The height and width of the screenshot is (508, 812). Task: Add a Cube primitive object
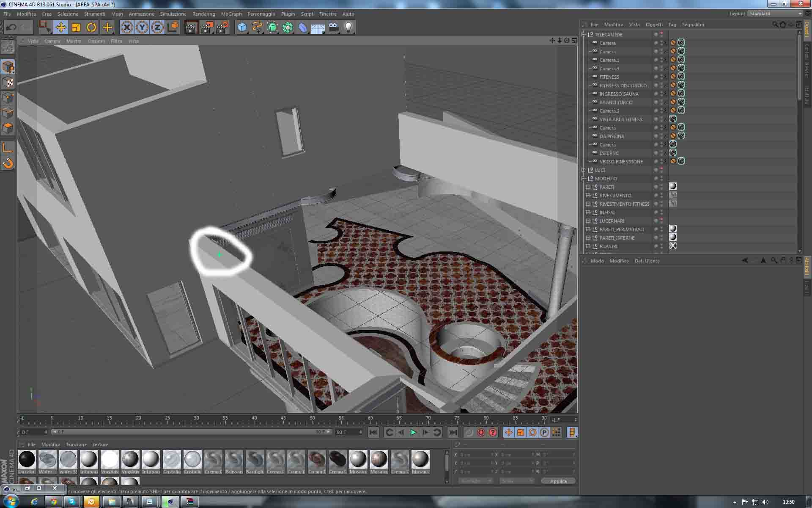[x=242, y=28]
